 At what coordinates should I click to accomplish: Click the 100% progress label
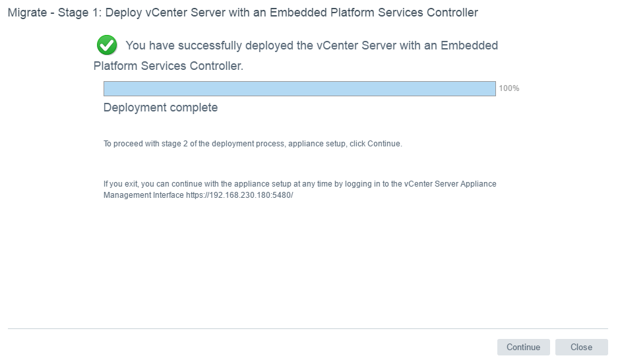509,88
